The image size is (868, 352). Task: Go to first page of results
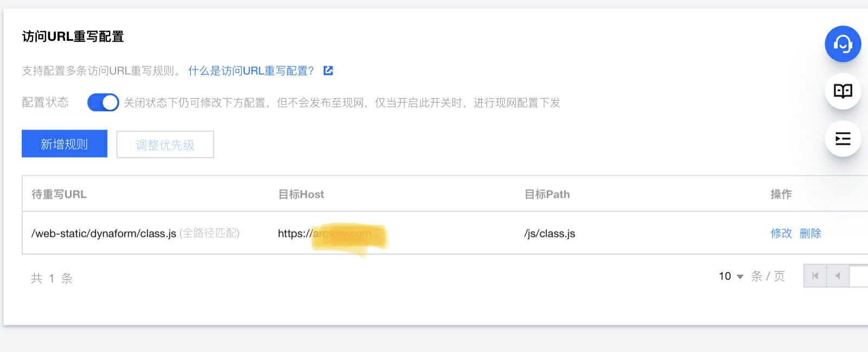(x=815, y=276)
